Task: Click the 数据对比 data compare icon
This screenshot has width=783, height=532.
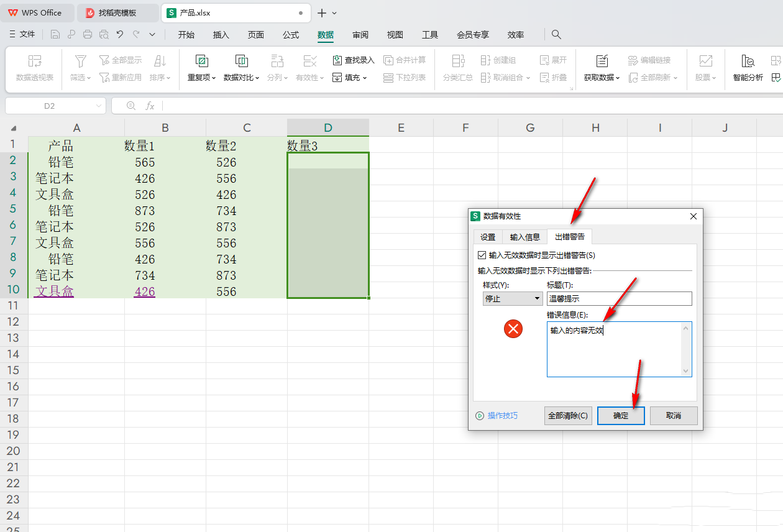Action: 241,61
